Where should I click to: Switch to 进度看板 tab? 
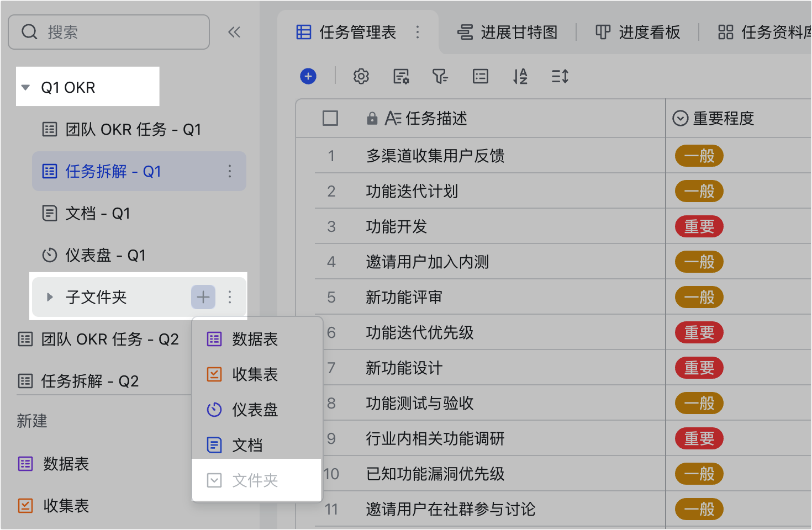point(638,32)
